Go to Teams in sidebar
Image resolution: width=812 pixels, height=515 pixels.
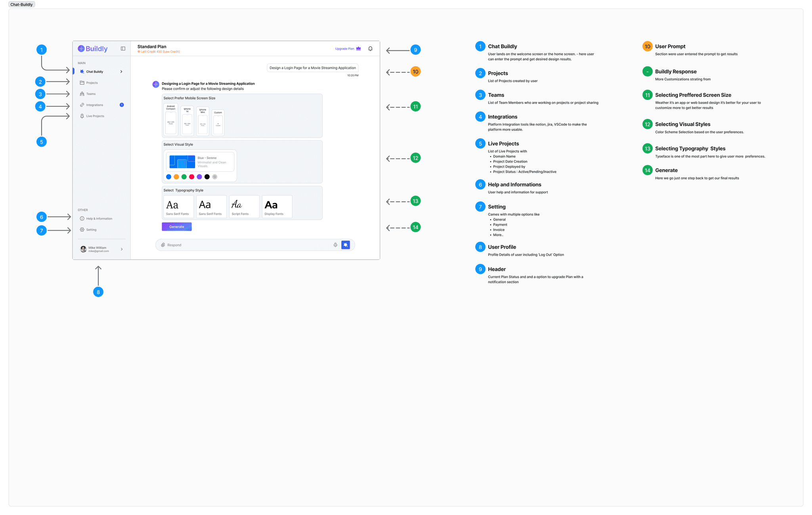[x=91, y=94]
